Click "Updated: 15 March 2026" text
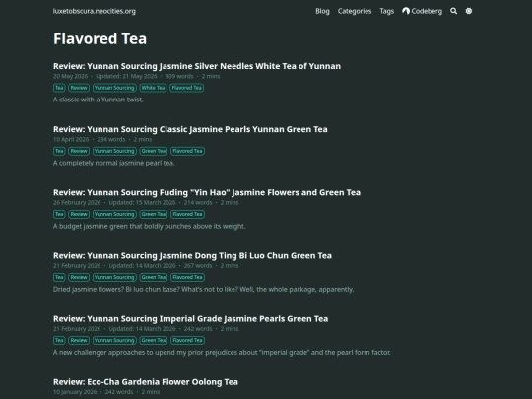This screenshot has height=399, width=532. [x=142, y=203]
